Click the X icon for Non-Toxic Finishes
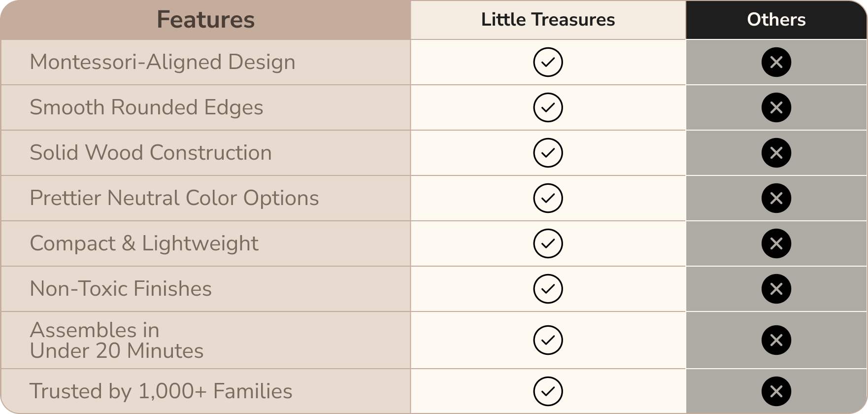 [x=776, y=289]
